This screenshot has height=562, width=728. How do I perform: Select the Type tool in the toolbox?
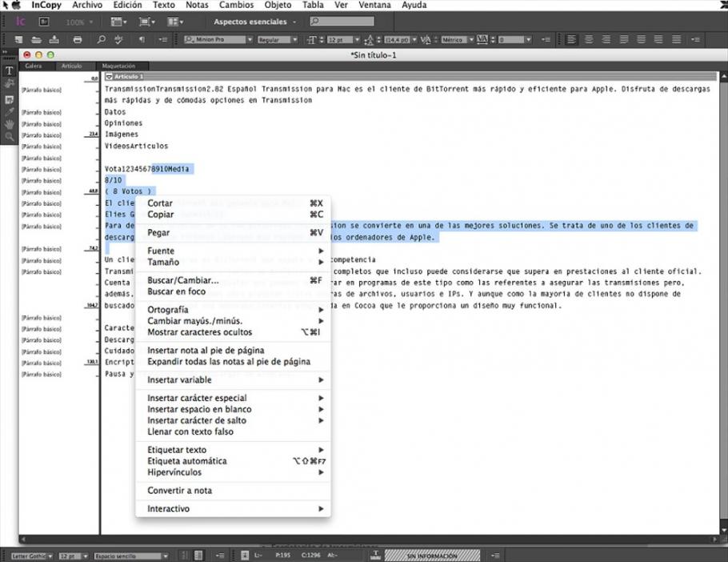tap(10, 70)
